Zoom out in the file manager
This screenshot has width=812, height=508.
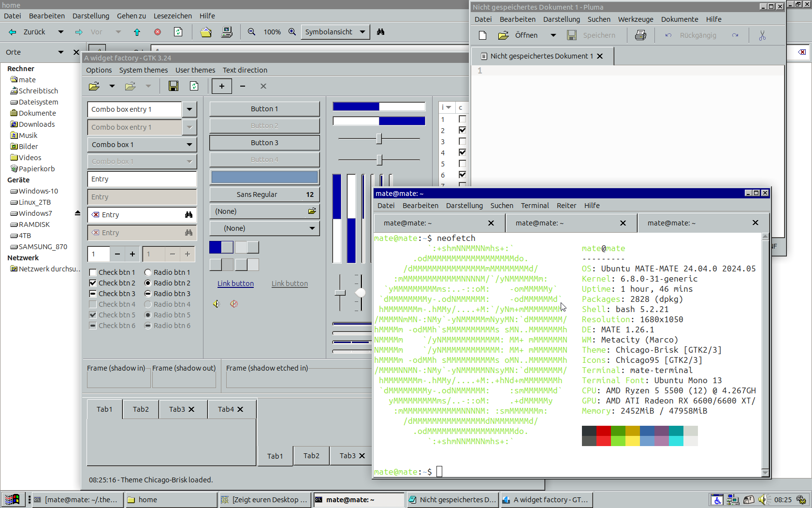[x=251, y=32]
